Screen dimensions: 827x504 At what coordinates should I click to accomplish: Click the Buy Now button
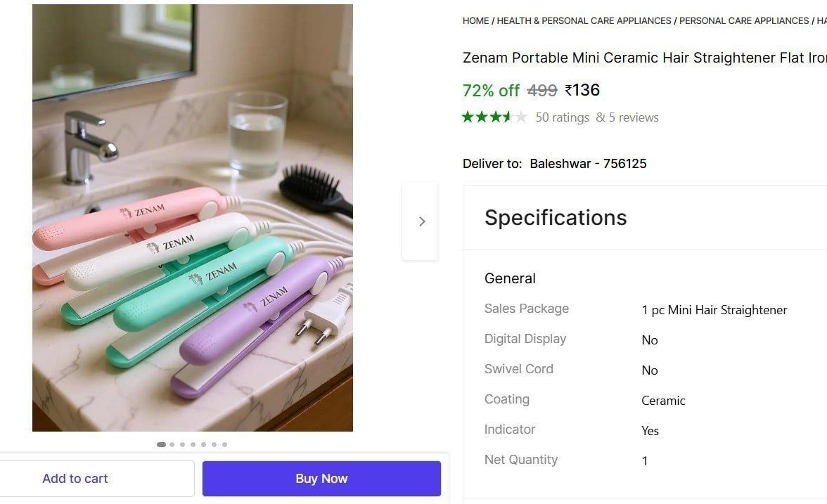(321, 478)
